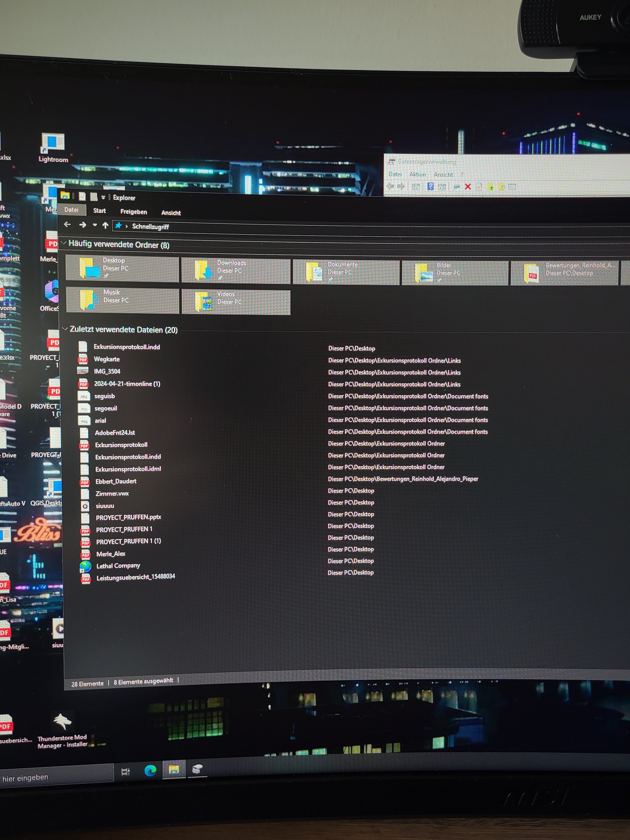Open the Freigeben ribbon tab

coord(133,211)
